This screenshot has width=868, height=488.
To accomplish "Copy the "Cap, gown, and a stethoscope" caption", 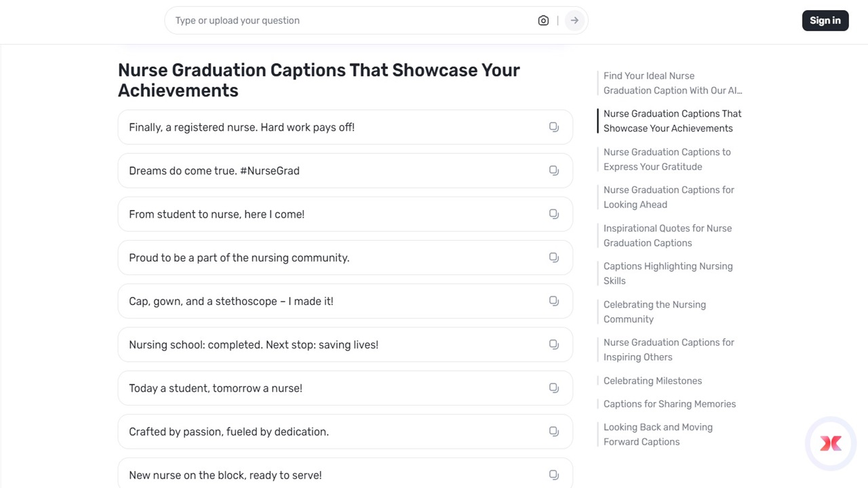I will click(x=554, y=301).
